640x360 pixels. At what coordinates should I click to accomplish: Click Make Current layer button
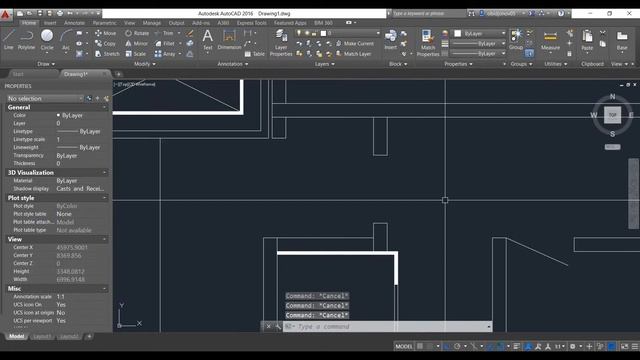[x=355, y=43]
